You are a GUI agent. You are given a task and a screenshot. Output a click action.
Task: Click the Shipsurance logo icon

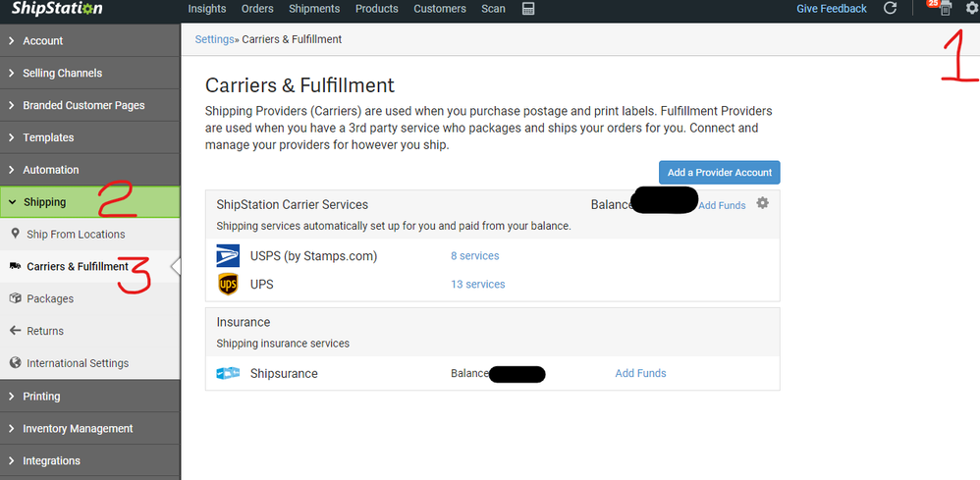[x=228, y=374]
